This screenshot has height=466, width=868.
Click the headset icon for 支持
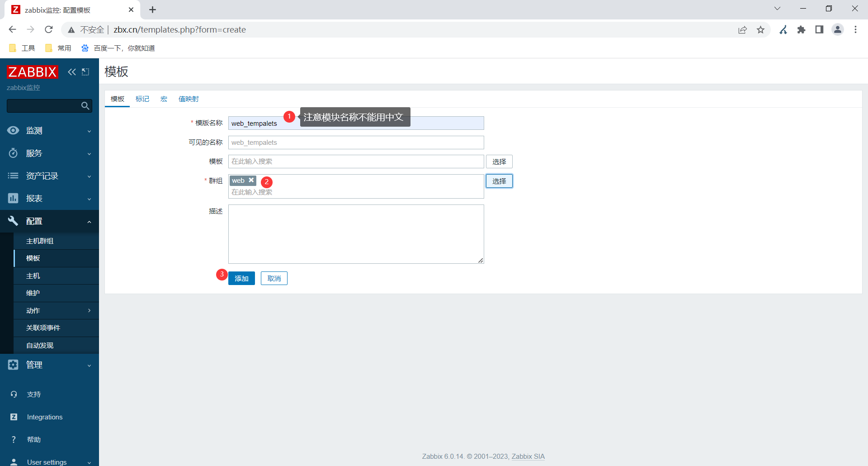pos(14,395)
